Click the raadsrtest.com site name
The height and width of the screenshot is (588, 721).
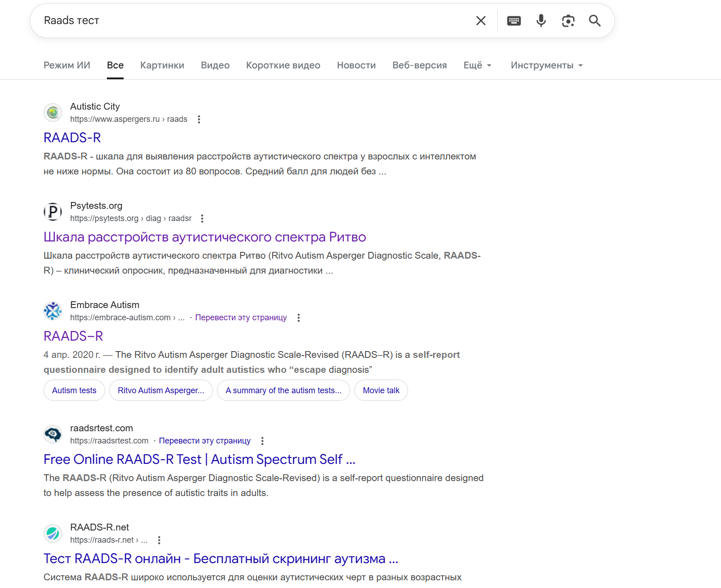[101, 428]
